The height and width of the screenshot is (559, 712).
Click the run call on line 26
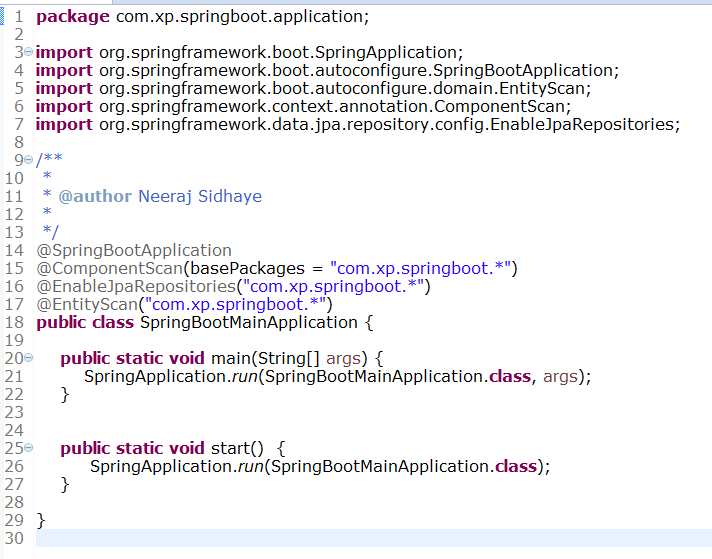251,466
